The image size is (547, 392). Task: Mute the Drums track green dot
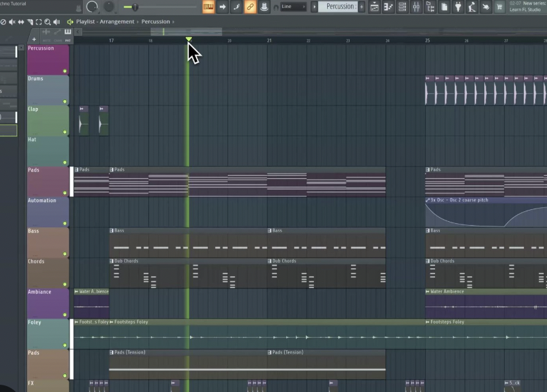tap(64, 101)
